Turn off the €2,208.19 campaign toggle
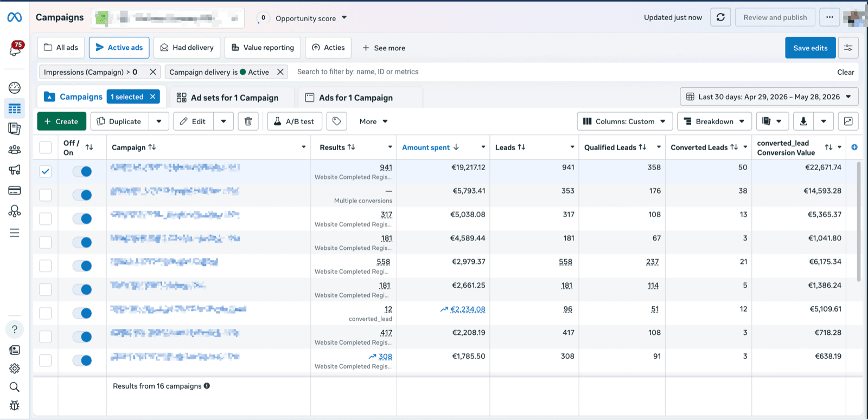The height and width of the screenshot is (420, 868). click(82, 337)
